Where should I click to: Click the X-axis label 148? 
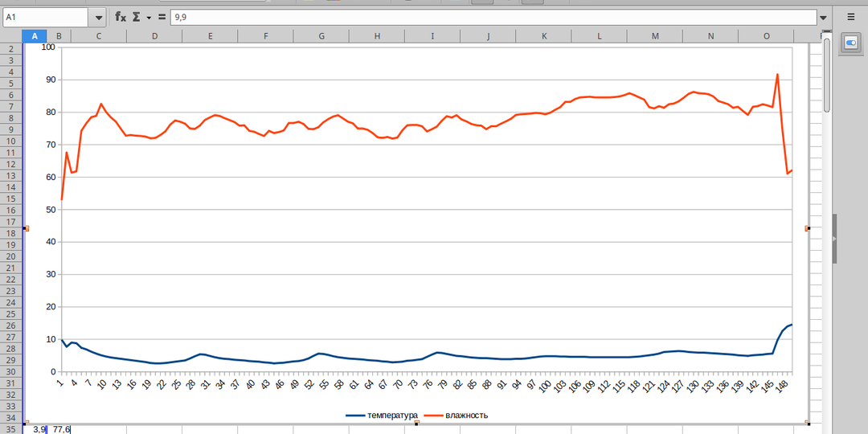pos(781,387)
